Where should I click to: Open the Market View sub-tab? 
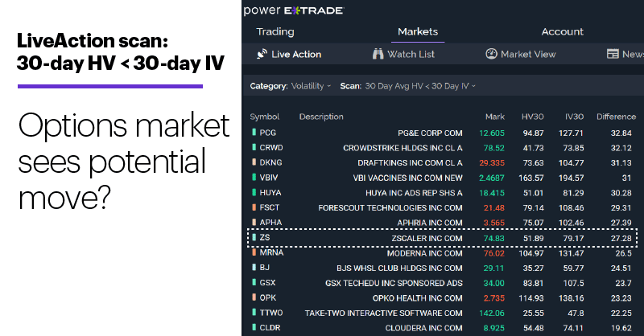(x=528, y=54)
